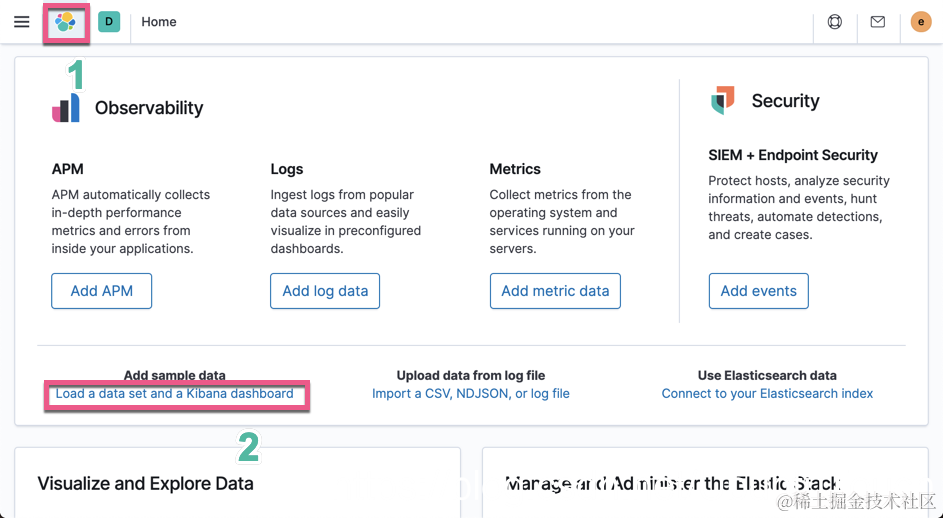943x518 pixels.
Task: Open the help menu icon
Action: point(835,22)
